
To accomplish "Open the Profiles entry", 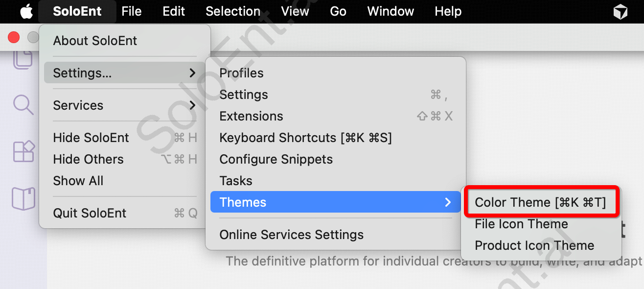I will click(x=241, y=72).
